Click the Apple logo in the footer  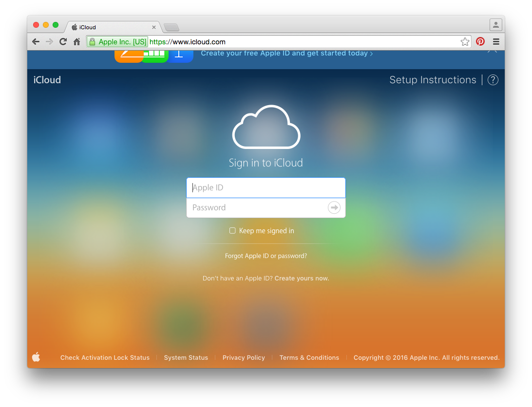point(37,357)
